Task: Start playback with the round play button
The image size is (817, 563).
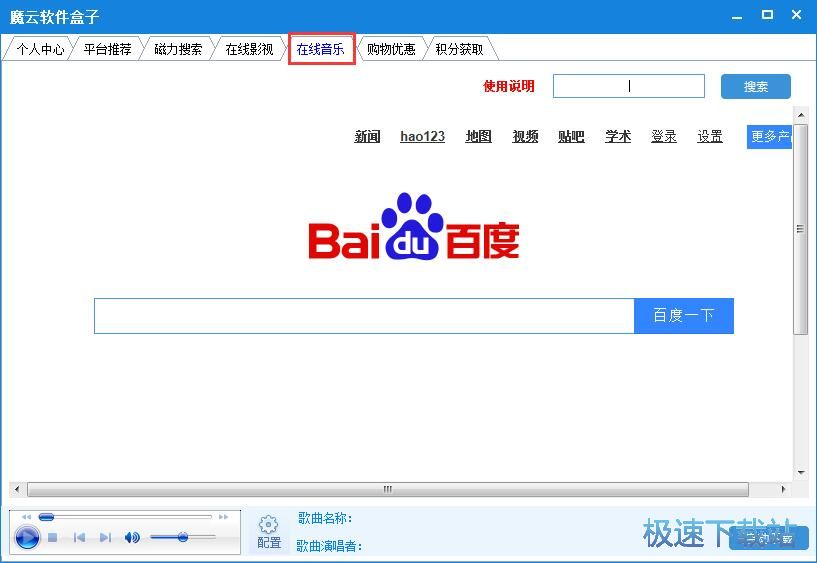Action: pyautogui.click(x=27, y=537)
